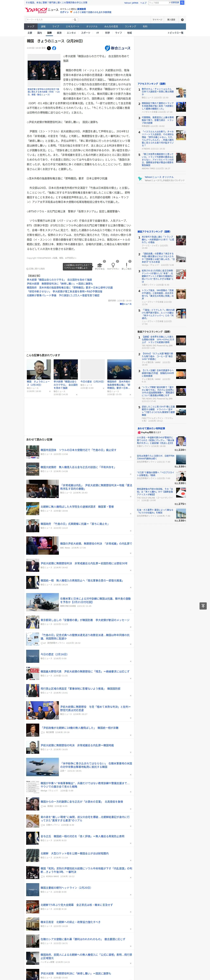Select the エキスパート tab

click(72, 27)
